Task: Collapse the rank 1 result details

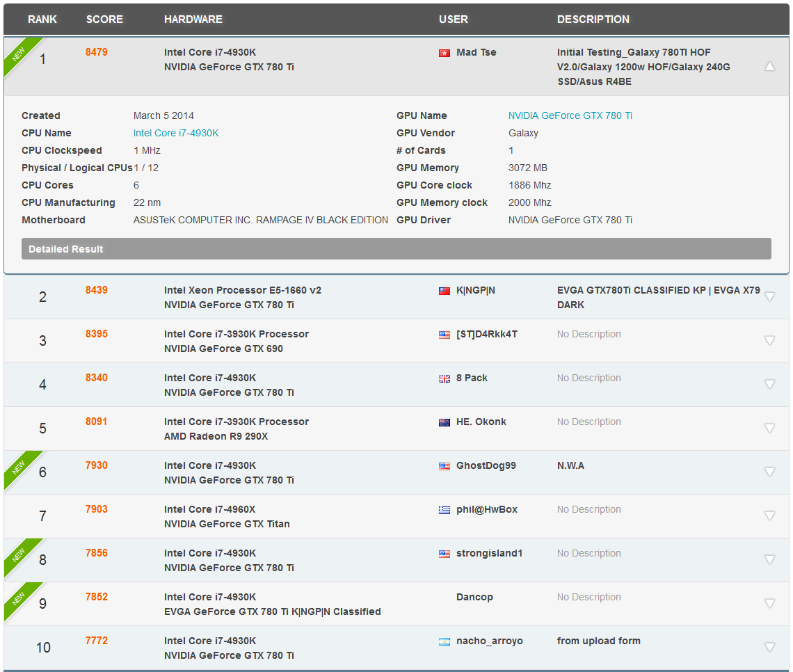Action: click(769, 67)
